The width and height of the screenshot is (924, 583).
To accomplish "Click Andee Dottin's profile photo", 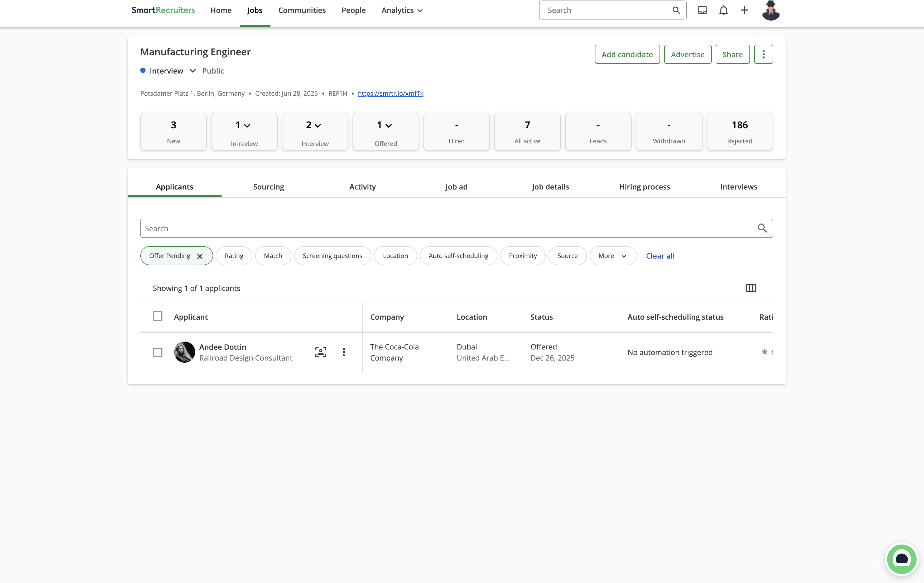I will [x=184, y=352].
